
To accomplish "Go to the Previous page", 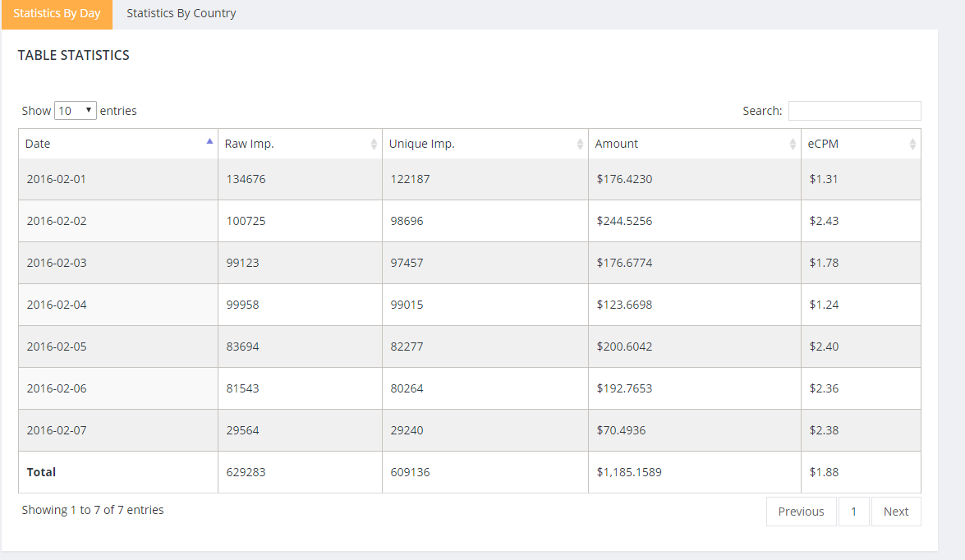I will click(x=801, y=512).
